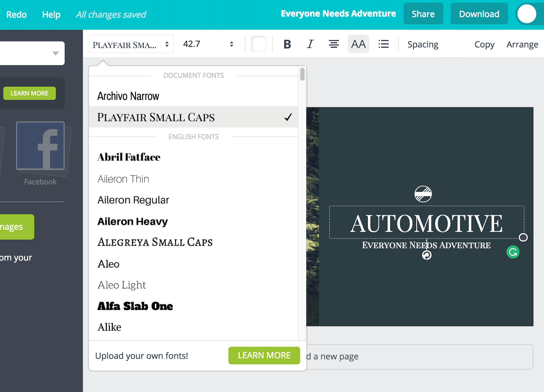Select the Abril Fatface font
Viewport: 544px width, 392px height.
click(x=129, y=157)
